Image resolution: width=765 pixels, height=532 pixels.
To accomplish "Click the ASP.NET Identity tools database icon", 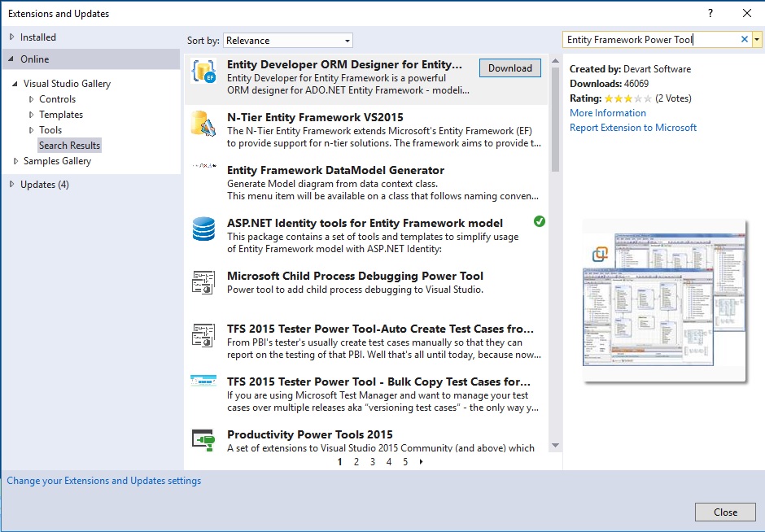I will (203, 229).
